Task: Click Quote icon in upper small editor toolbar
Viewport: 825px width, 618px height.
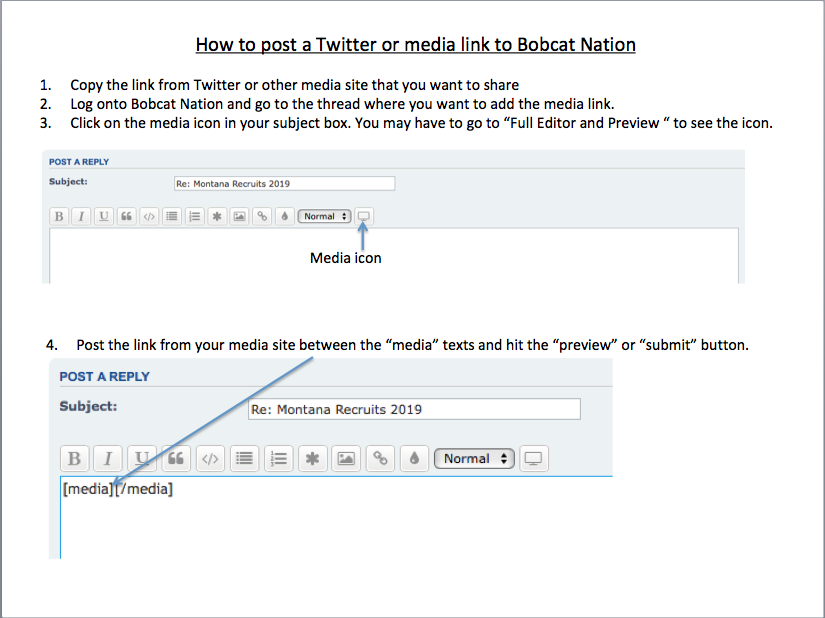Action: point(126,216)
